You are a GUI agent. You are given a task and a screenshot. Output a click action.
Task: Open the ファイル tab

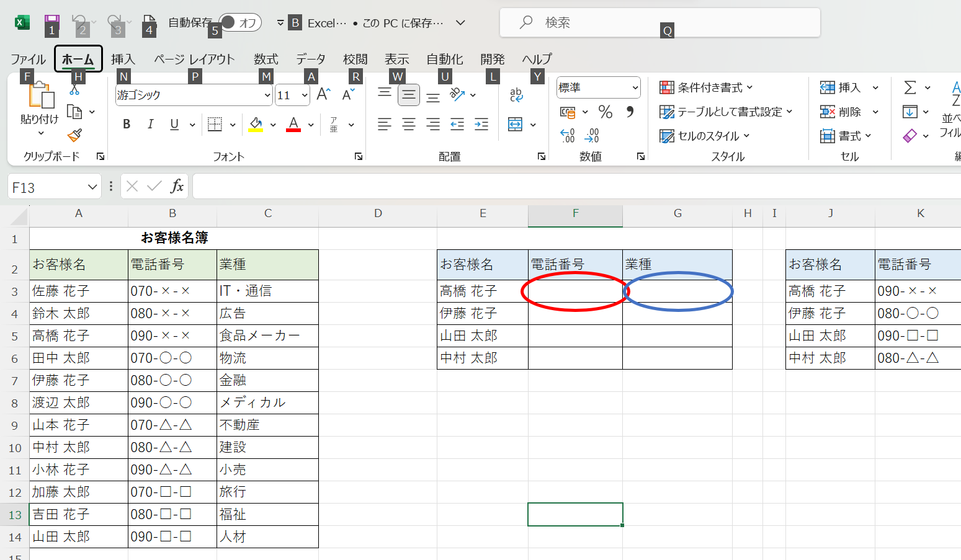click(28, 59)
